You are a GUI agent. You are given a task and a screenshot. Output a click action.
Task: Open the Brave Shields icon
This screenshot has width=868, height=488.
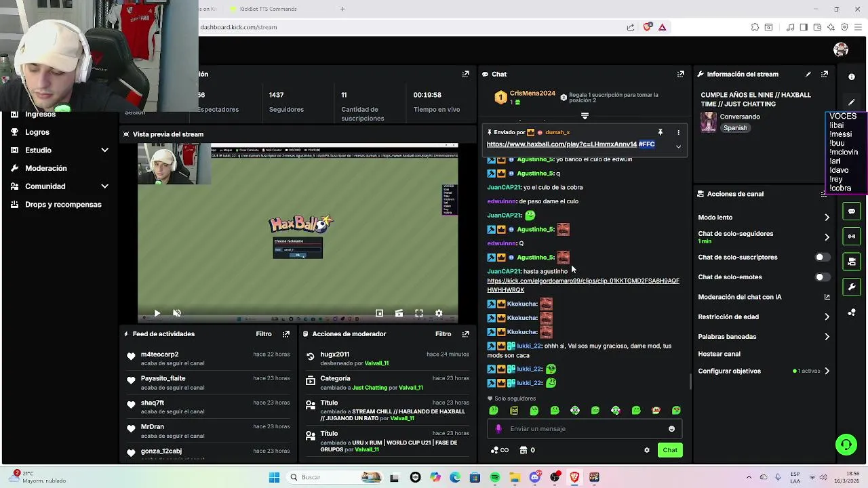(x=647, y=27)
